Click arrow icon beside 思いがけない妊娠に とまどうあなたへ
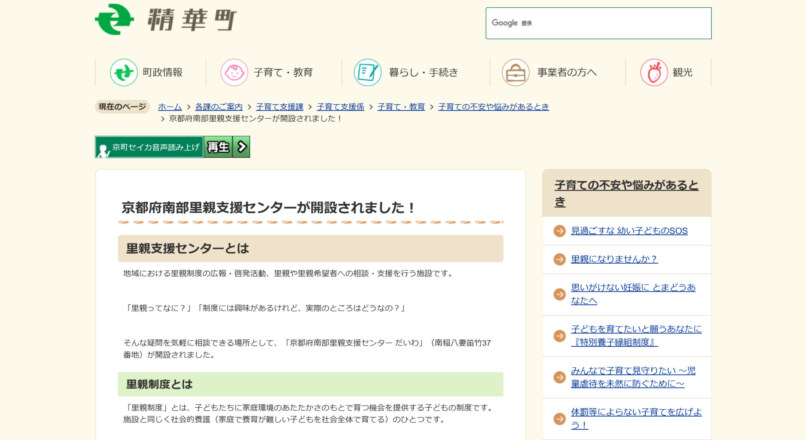Screen dimensions: 806x440 click(559, 294)
